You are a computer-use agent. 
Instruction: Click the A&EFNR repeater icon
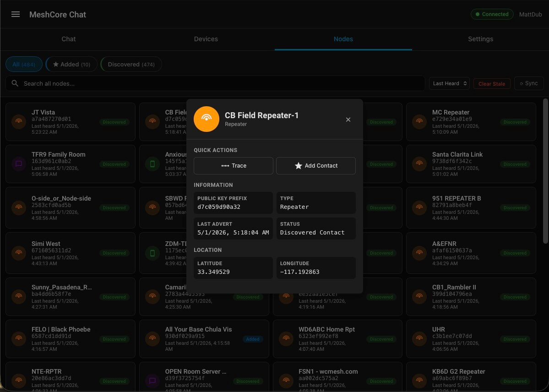(x=419, y=253)
